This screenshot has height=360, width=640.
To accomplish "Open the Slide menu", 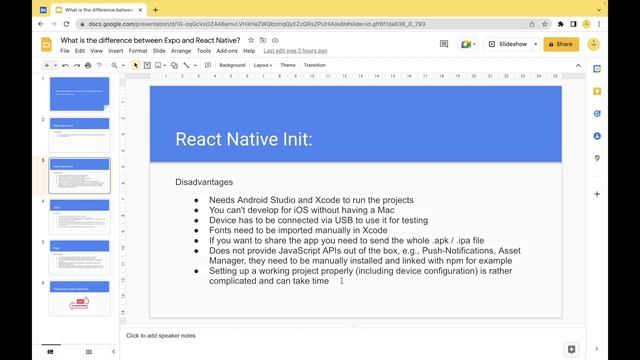I will [159, 51].
